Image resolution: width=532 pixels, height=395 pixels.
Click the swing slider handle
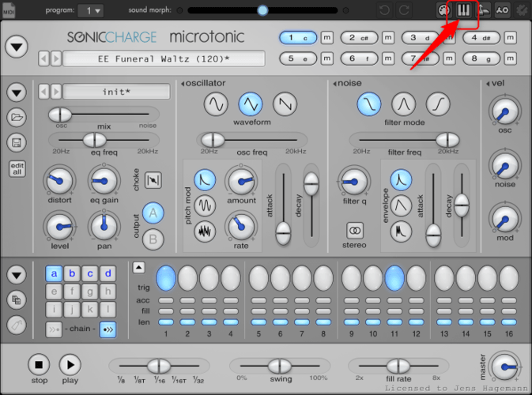(280, 367)
